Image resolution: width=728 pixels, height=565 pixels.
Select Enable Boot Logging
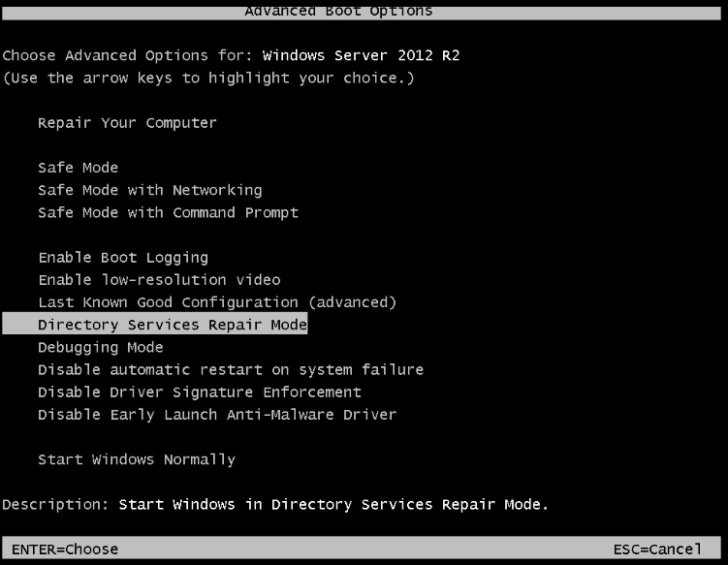pyautogui.click(x=123, y=258)
